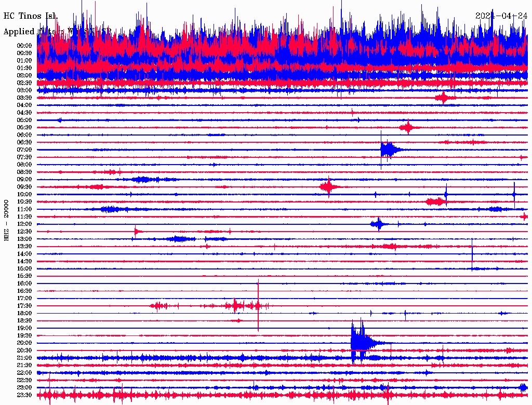532x405 pixels.
Task: Select the 19:00 time label
Action: pos(24,328)
